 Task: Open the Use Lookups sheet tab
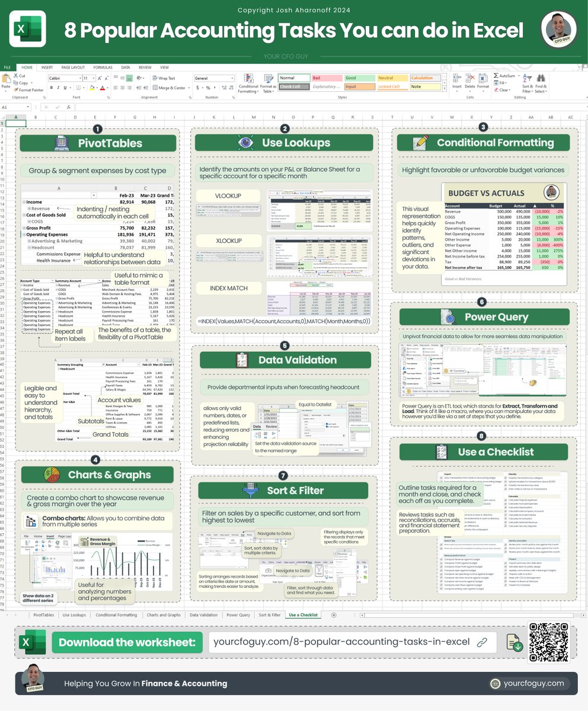(x=74, y=615)
